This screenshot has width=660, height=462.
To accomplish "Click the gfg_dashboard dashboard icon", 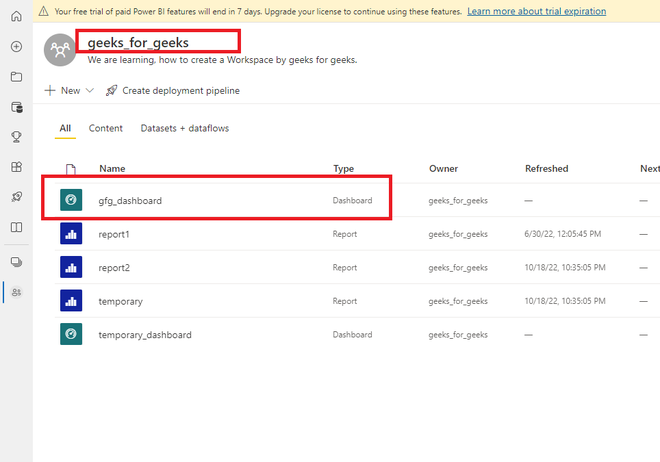I will pos(70,200).
